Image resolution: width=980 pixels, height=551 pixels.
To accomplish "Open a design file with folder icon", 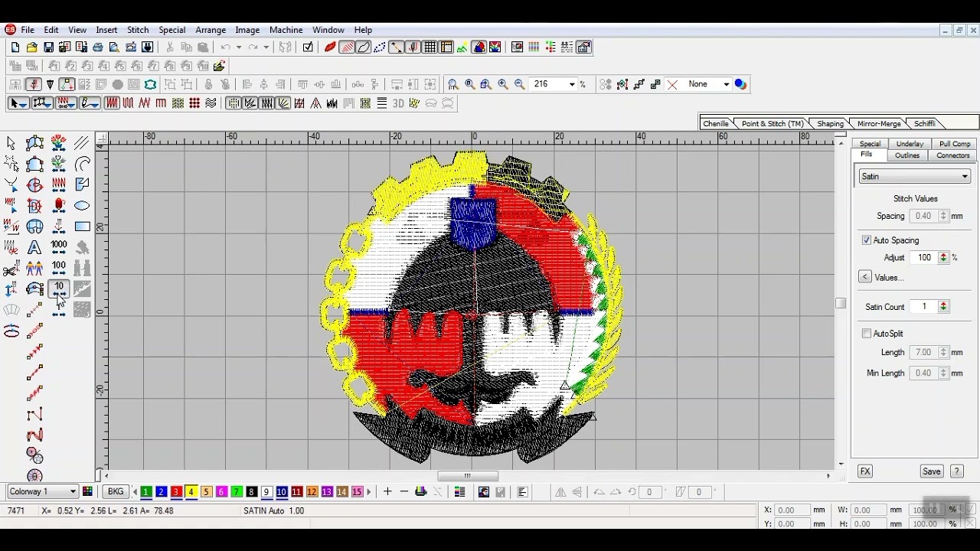I will [x=32, y=47].
